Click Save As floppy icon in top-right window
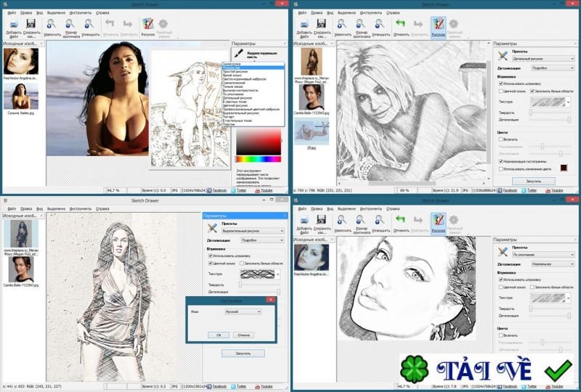The width and height of the screenshot is (581, 392). (x=321, y=24)
